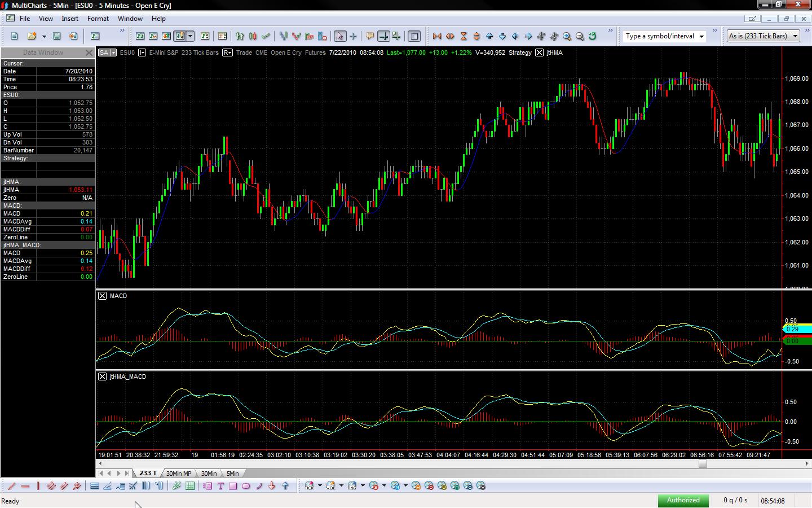Select the text T drawing tool
This screenshot has width=812, height=508.
[x=220, y=486]
